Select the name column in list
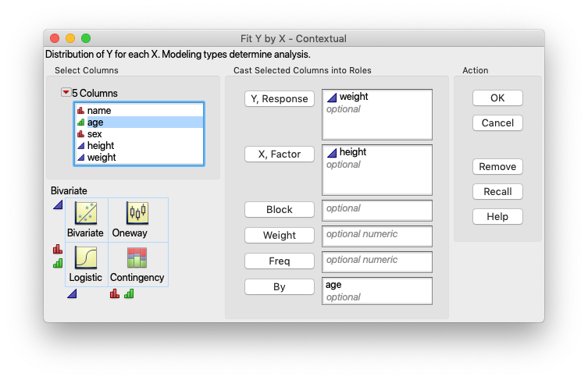The image size is (588, 380). (99, 111)
